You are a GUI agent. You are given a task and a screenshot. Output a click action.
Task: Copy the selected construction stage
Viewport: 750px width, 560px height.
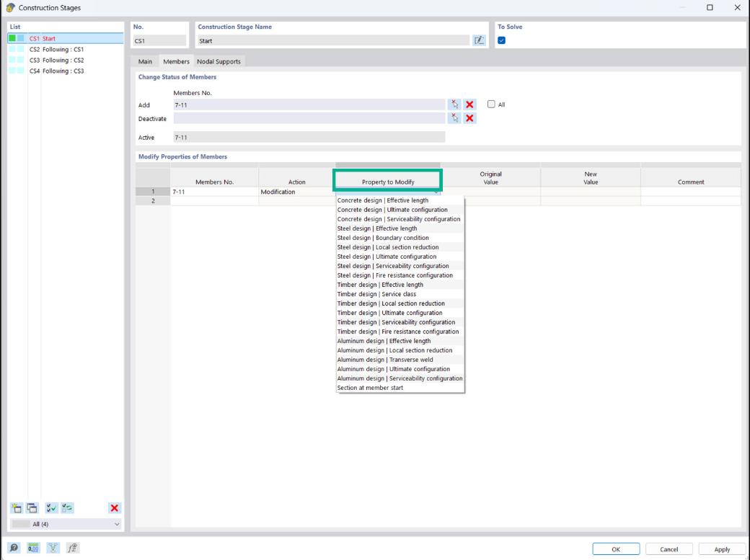point(32,508)
